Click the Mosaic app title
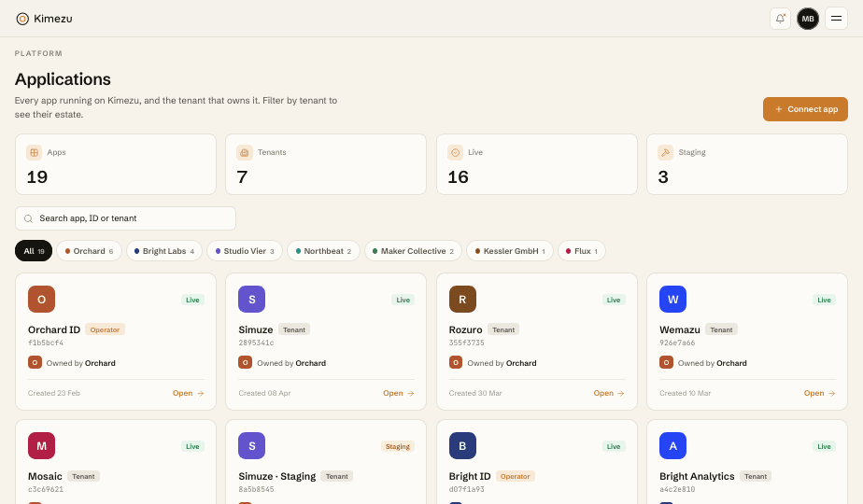This screenshot has height=504, width=863. click(x=45, y=476)
